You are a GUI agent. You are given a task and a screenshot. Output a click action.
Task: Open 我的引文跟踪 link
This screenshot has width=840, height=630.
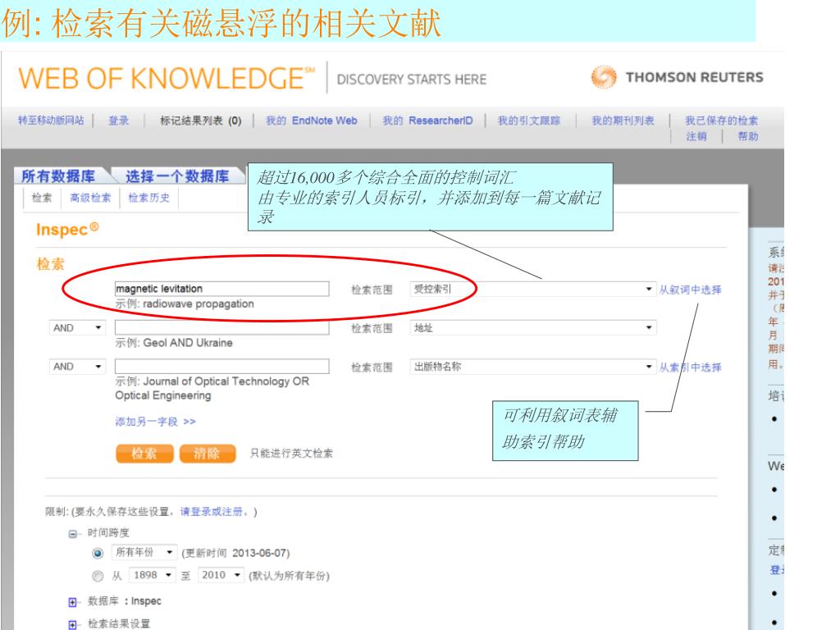529,121
